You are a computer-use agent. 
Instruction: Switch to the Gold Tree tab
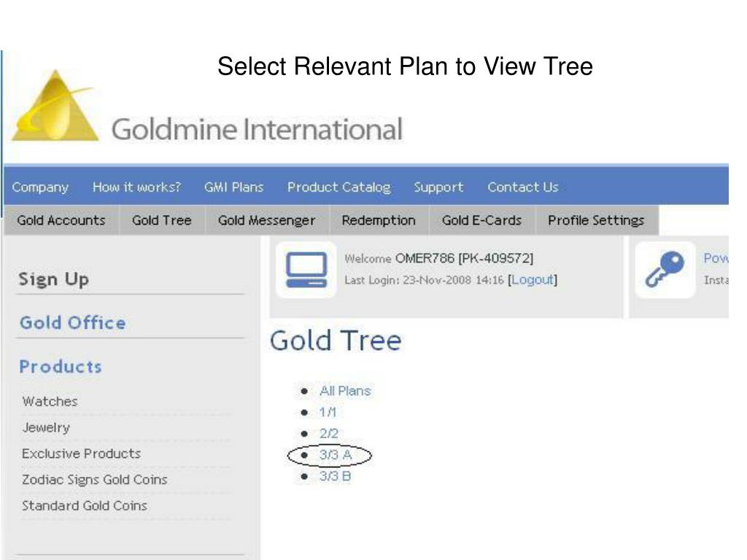point(162,220)
